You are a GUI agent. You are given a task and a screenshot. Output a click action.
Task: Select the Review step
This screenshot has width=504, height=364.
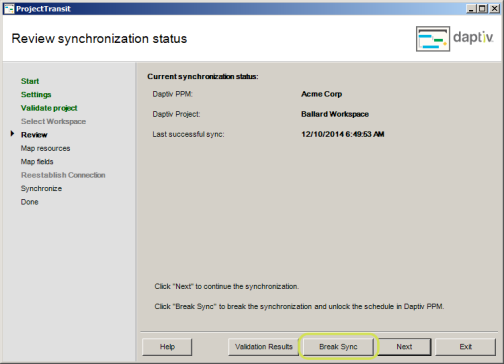point(34,135)
